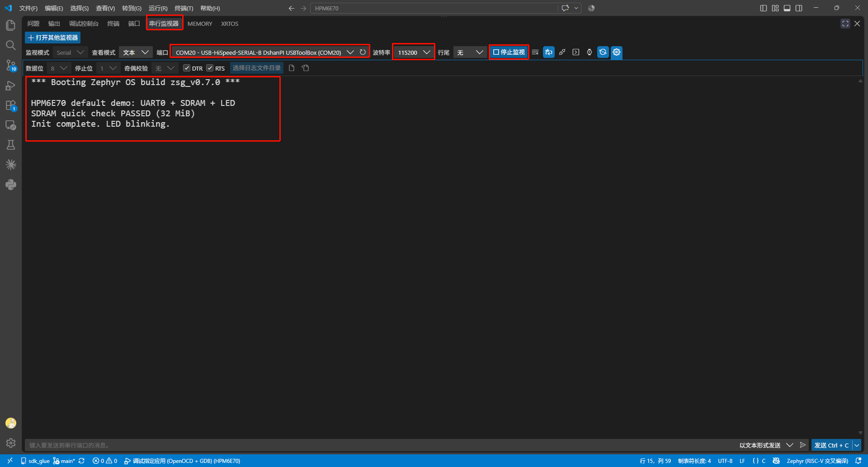Click the 停止监视 stop monitoring button

tap(509, 52)
